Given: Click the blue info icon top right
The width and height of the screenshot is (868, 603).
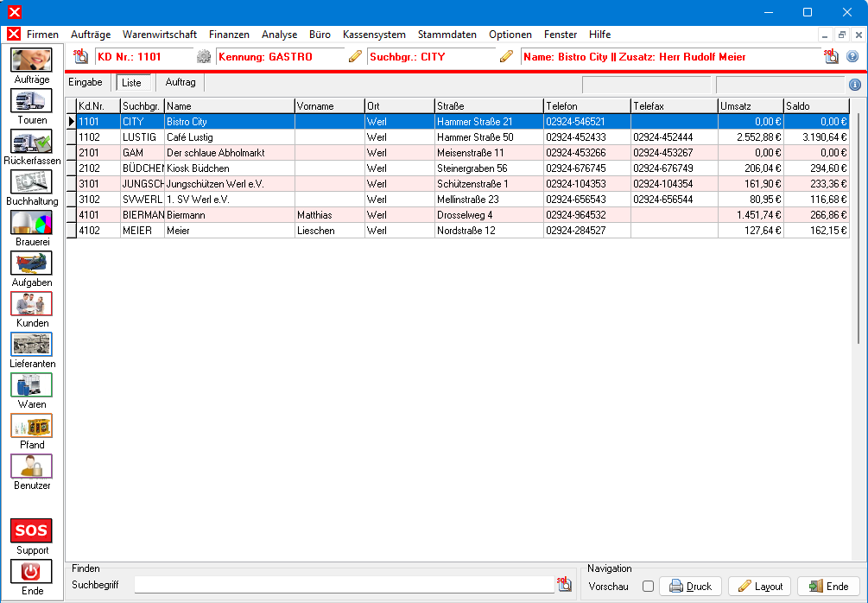Looking at the screenshot, I should 855,85.
